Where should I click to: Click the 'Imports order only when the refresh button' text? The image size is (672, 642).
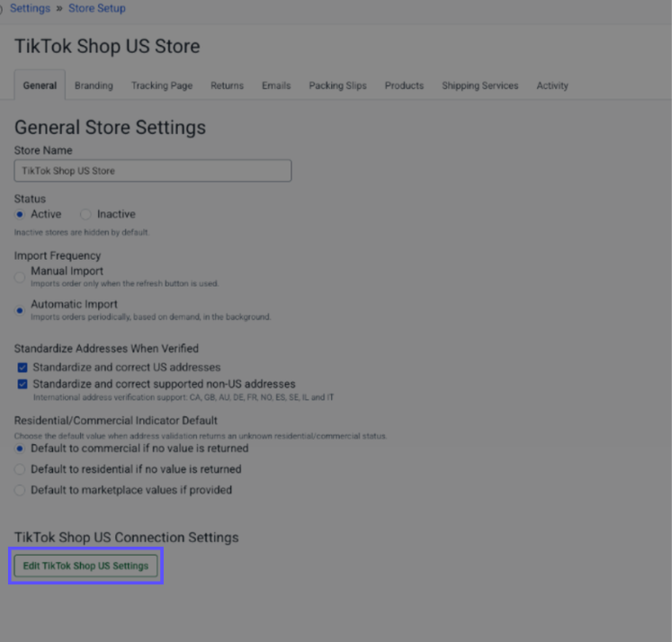[125, 283]
